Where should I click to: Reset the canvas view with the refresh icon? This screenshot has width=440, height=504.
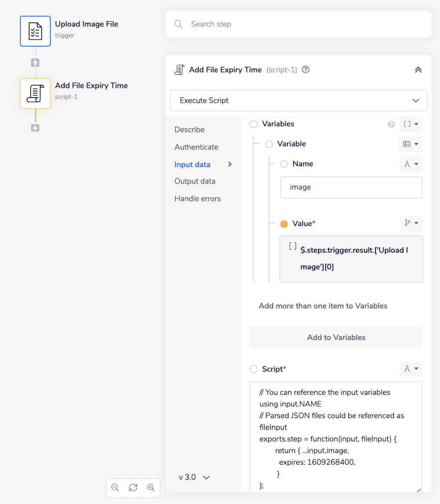pos(133,488)
